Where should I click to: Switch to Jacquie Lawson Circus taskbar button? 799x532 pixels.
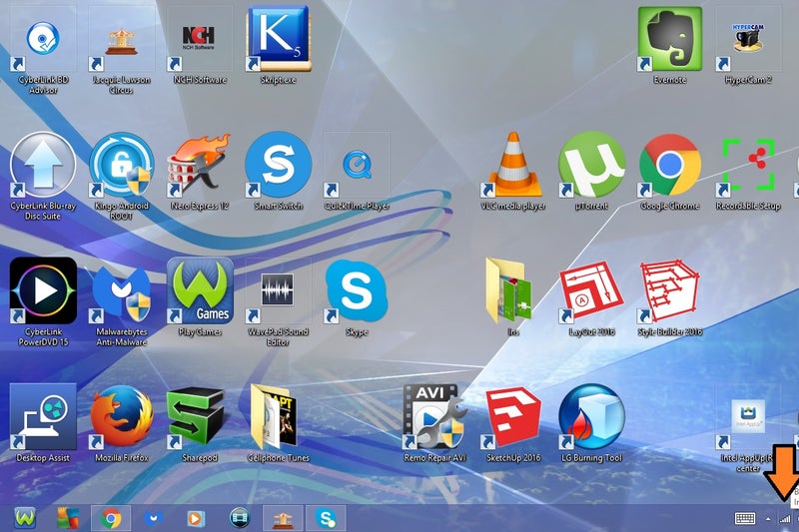(283, 518)
